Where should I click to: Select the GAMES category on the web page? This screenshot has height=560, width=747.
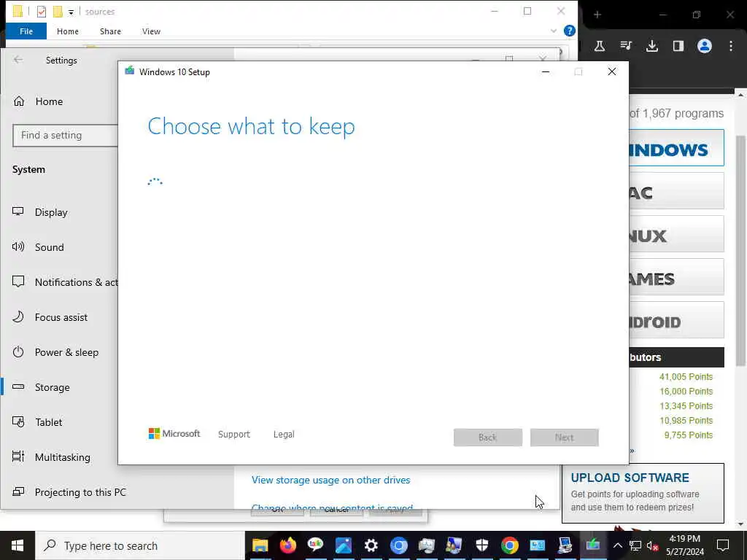[676, 276]
